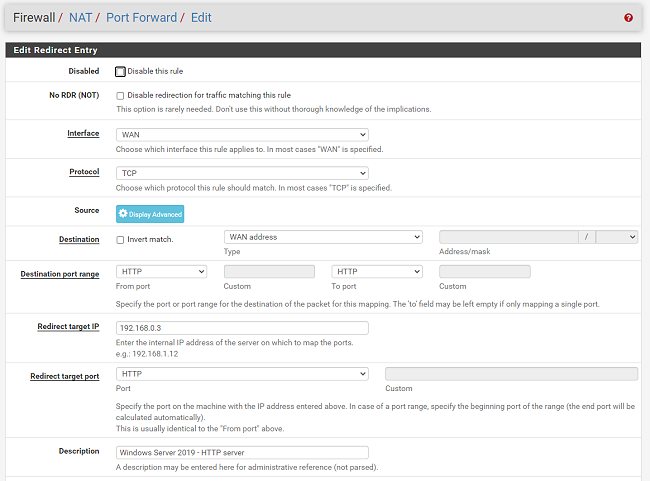
Task: Show advanced source options button
Action: point(150,214)
